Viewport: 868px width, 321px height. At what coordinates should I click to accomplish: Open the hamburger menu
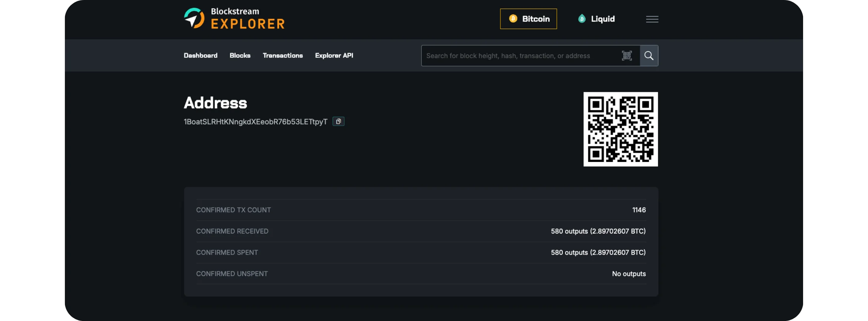click(652, 19)
